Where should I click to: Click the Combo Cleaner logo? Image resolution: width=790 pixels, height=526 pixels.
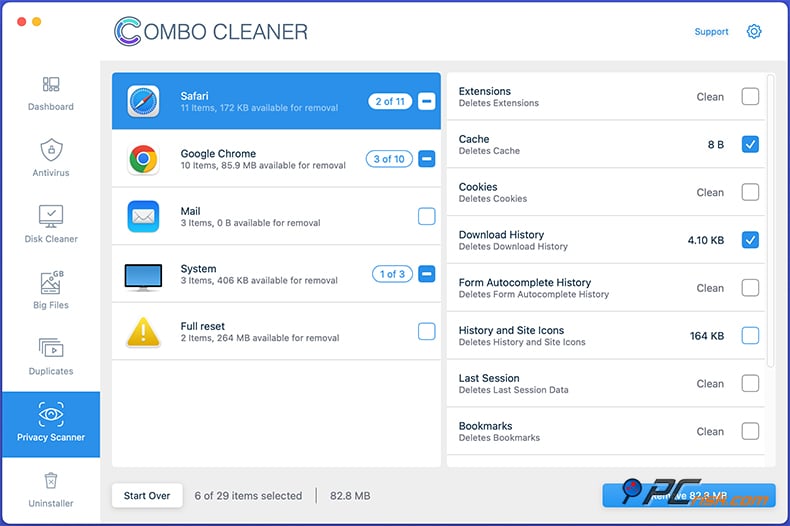[211, 31]
